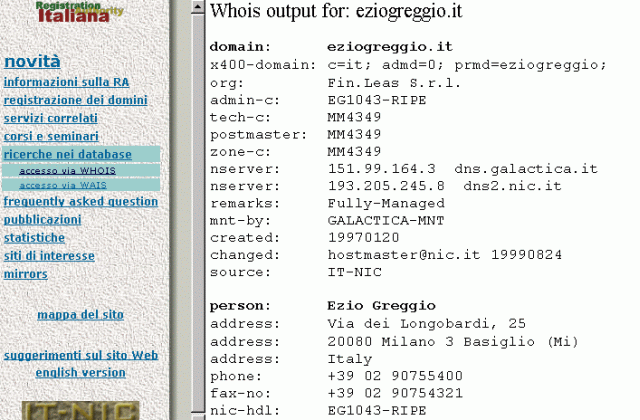The height and width of the screenshot is (420, 640).
Task: Open mappa del sito link
Action: click(x=80, y=315)
